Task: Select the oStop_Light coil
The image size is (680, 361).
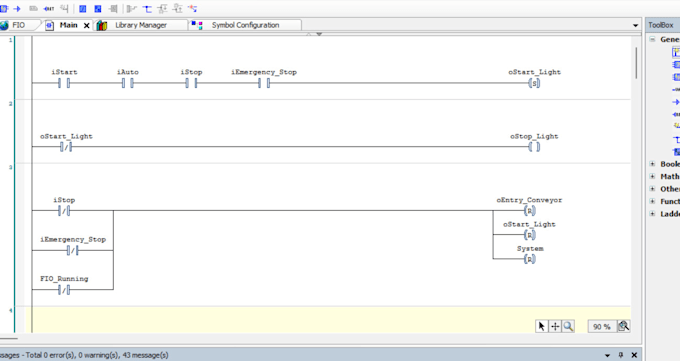Action: [534, 147]
